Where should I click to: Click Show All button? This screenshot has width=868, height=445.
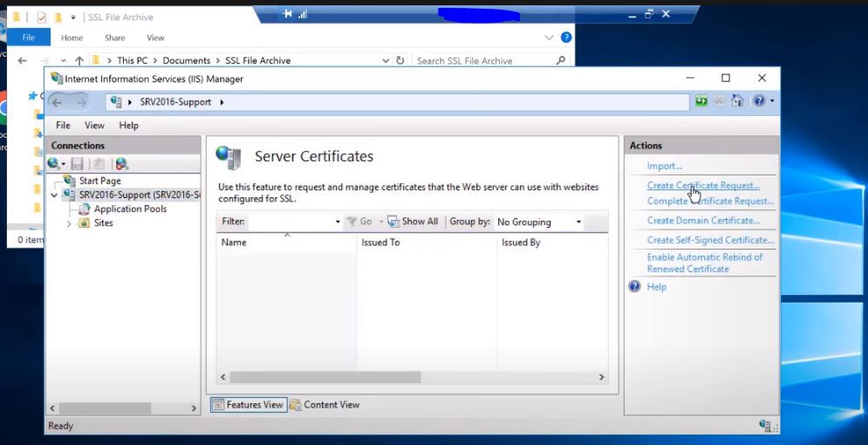point(413,222)
